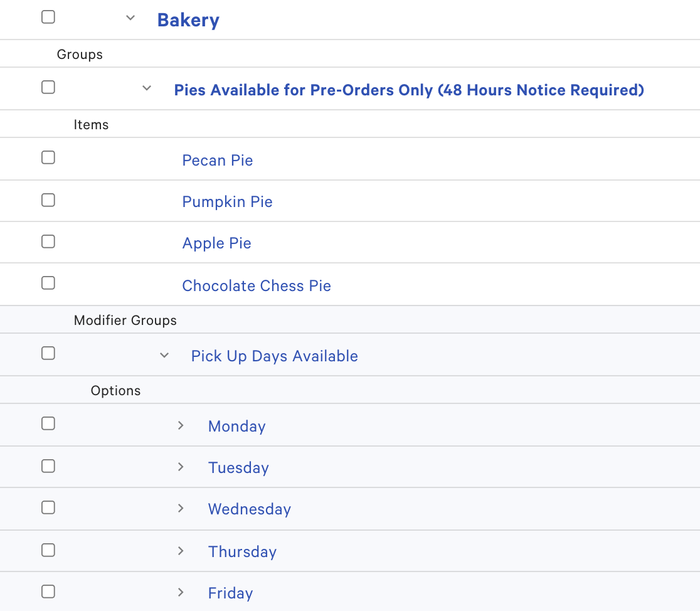The height and width of the screenshot is (611, 700).
Task: Open the Bakery category
Action: (x=188, y=20)
